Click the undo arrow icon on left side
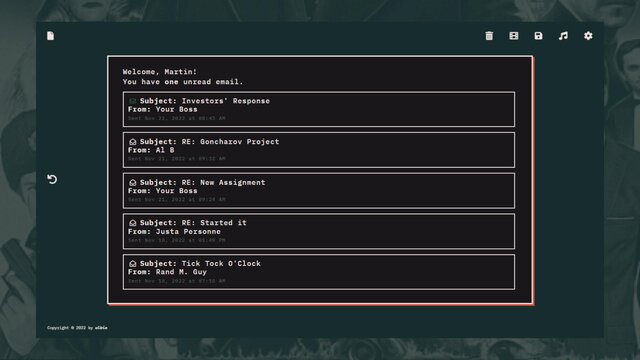 point(52,179)
